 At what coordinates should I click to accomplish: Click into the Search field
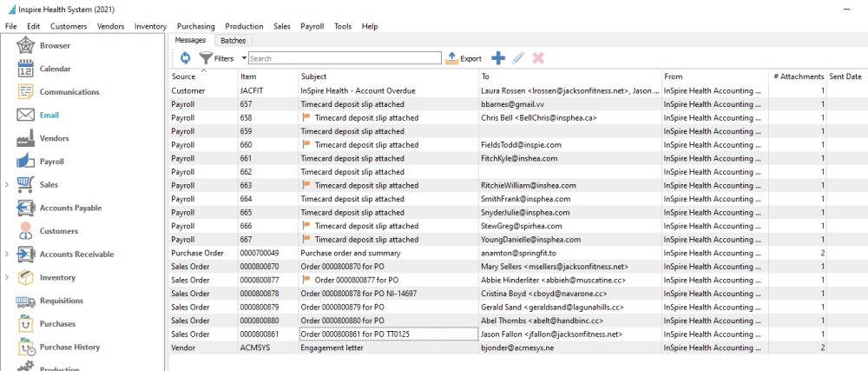click(x=344, y=58)
